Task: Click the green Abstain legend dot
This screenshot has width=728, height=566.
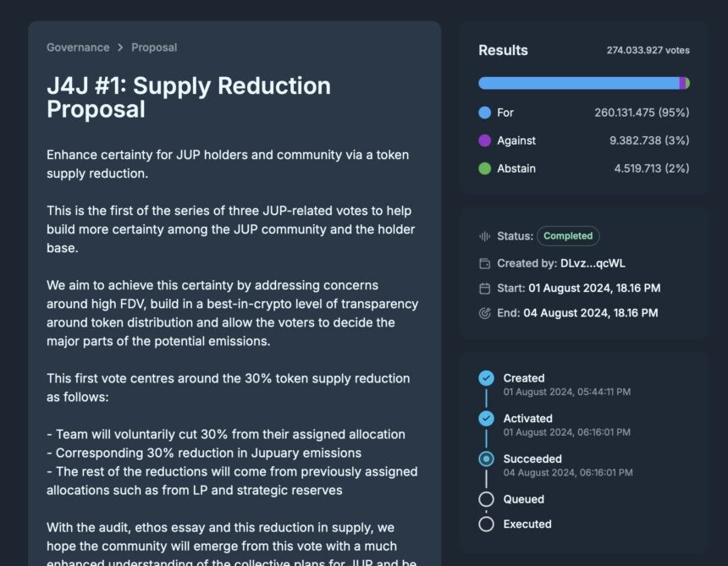Action: coord(484,168)
